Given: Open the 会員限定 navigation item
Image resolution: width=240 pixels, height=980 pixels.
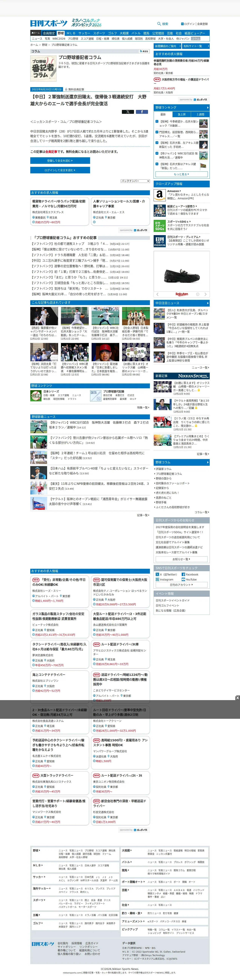Looking at the screenshot, I should pos(49,33).
